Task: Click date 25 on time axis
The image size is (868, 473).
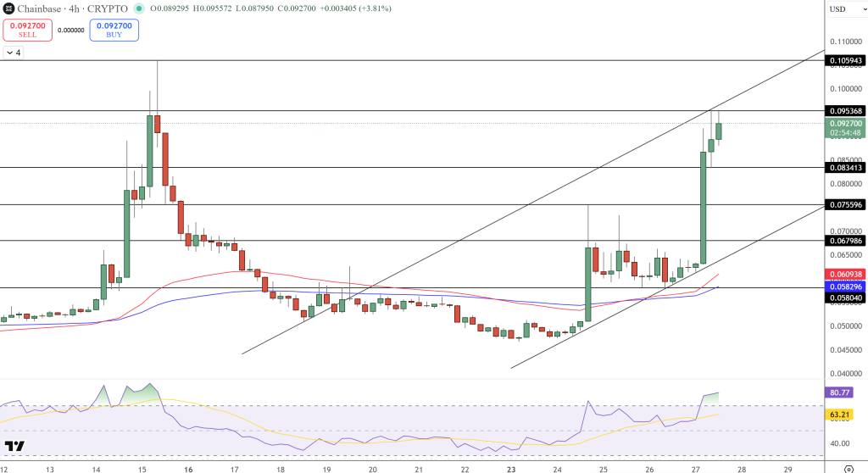Action: (x=603, y=469)
